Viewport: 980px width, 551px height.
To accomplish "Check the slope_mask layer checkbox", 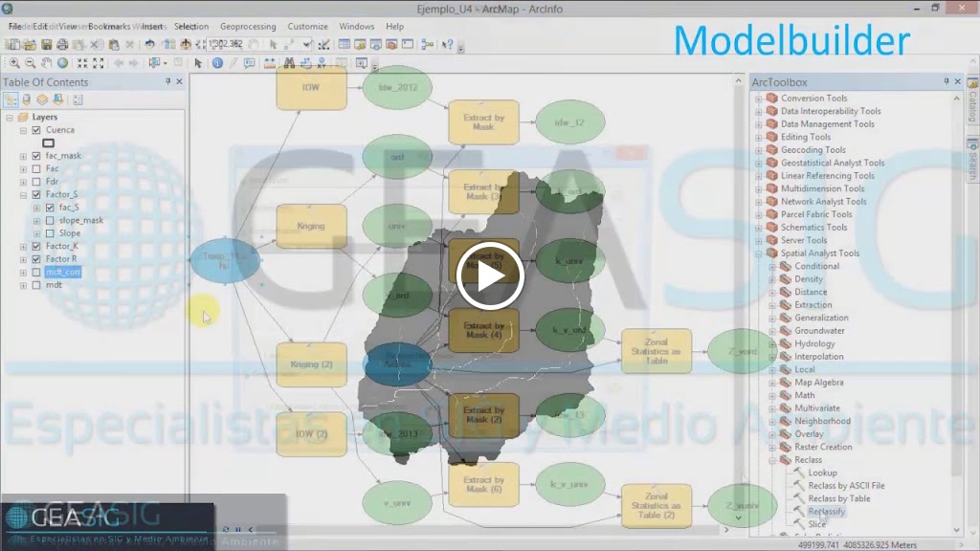I will point(50,221).
